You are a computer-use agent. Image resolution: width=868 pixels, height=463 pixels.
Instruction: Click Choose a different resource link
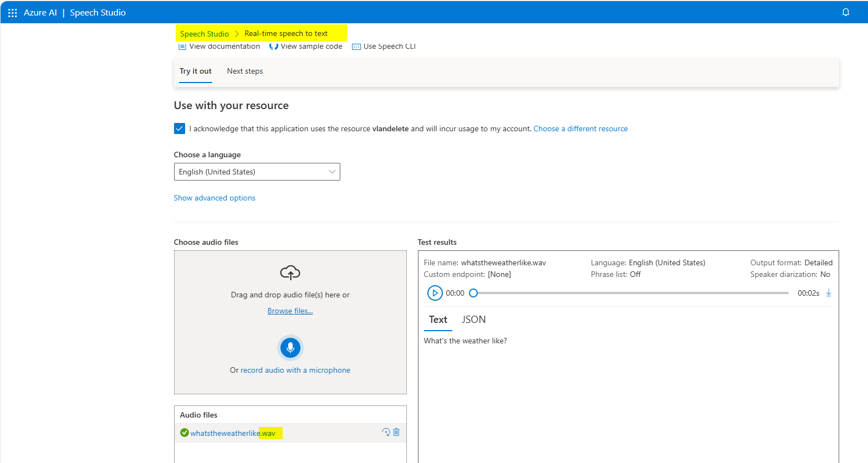(580, 128)
